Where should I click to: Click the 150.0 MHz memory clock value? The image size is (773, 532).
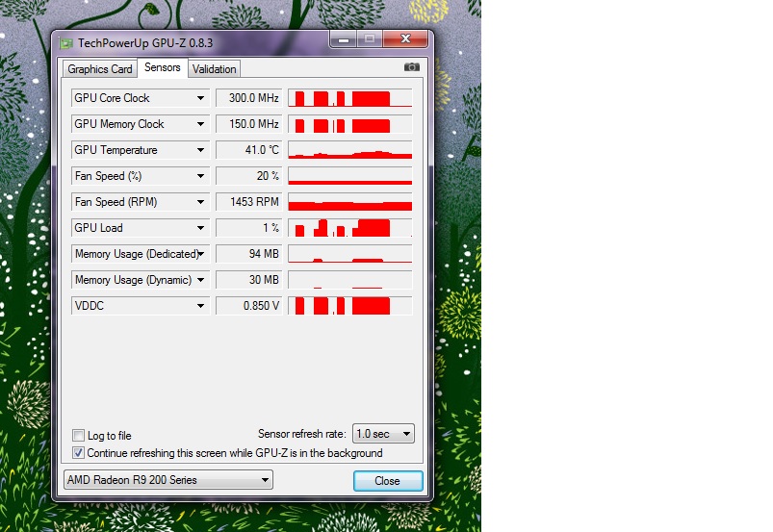pyautogui.click(x=249, y=124)
